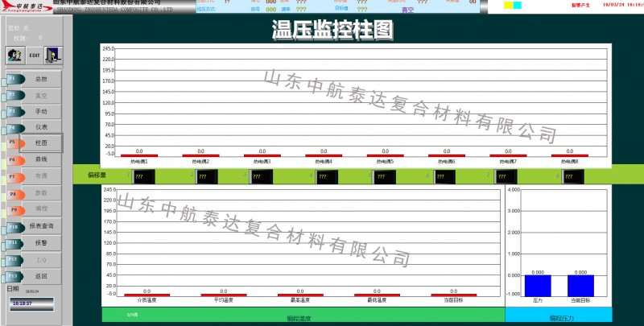
Task: Click the 热电偶2 red bar
Action: click(x=200, y=155)
